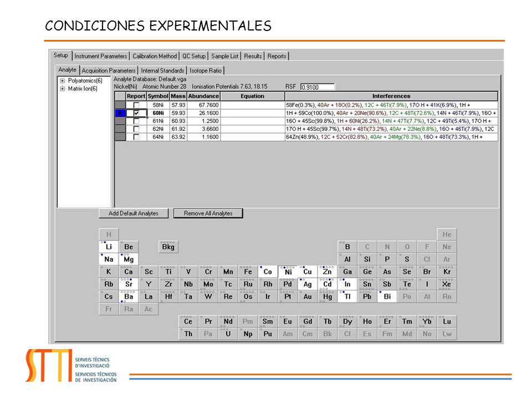Open the Instrument Parameters tab
532x399 pixels.
100,56
